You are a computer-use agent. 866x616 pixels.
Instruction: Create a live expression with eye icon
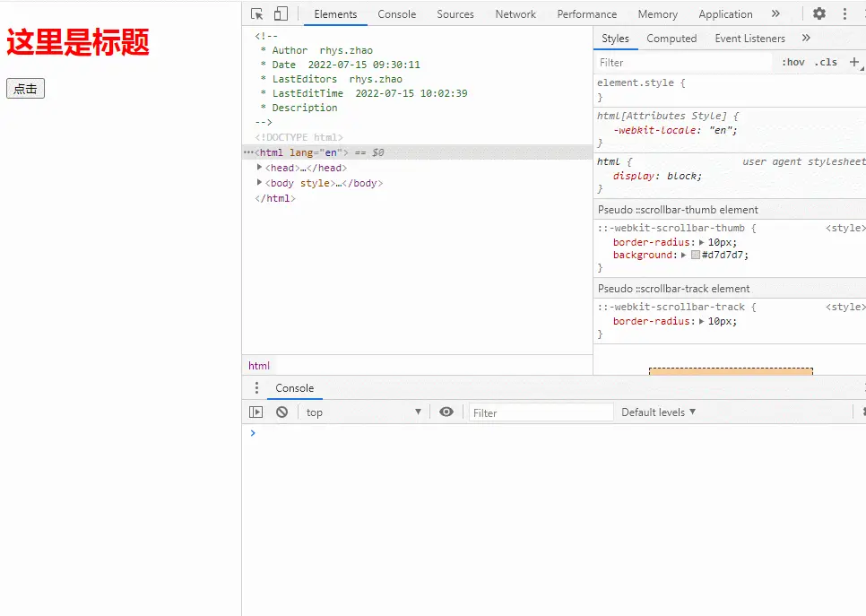click(446, 412)
